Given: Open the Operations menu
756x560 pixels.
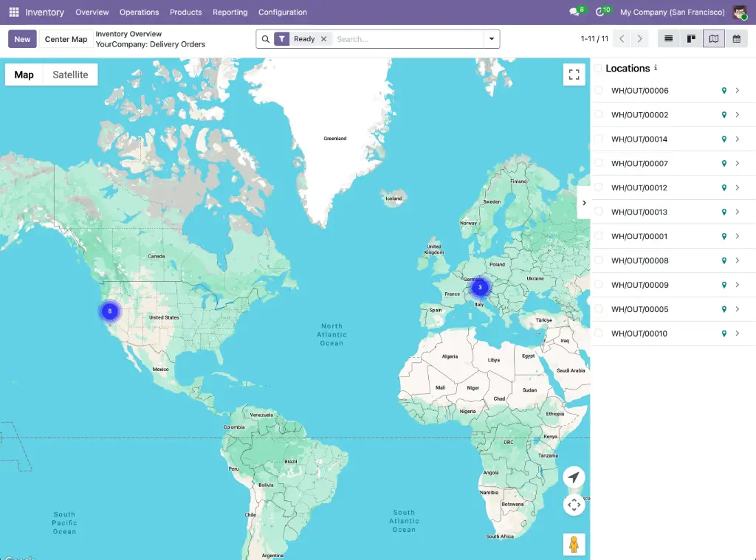Looking at the screenshot, I should (139, 12).
